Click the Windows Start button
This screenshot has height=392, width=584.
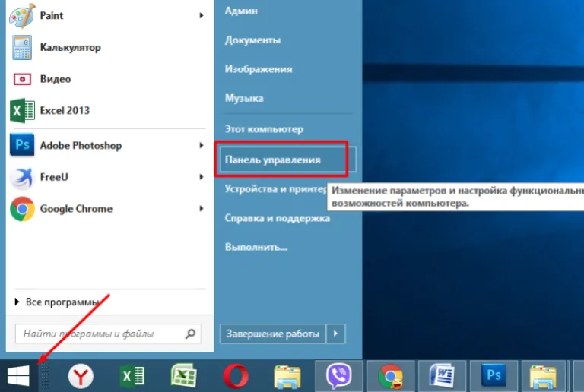coord(18,375)
